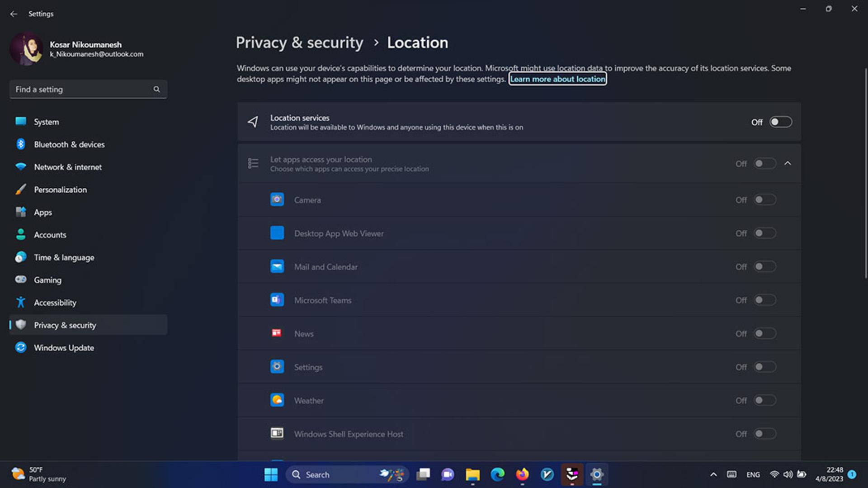Open System settings
This screenshot has height=488, width=868.
tap(88, 122)
